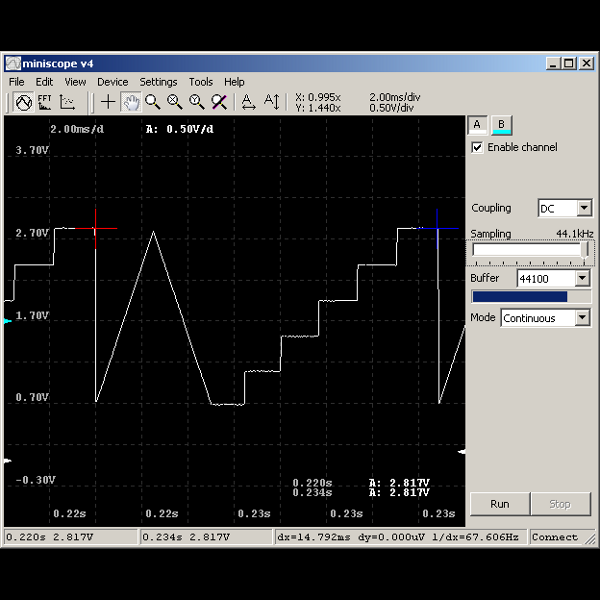Click the 3.70V axis label
The height and width of the screenshot is (600, 600).
point(32,150)
